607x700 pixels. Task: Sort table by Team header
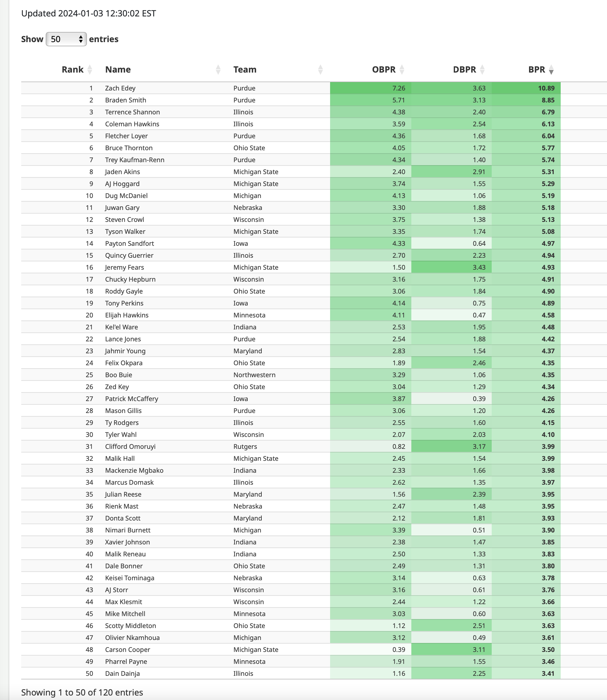pos(245,70)
